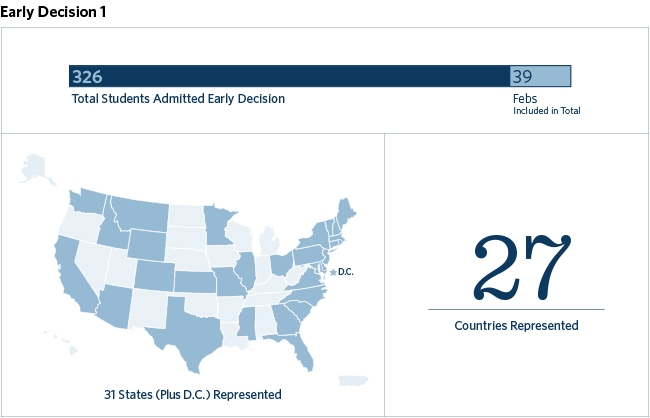Click the "Early Decision 1" heading
This screenshot has height=418, width=650.
pyautogui.click(x=56, y=11)
